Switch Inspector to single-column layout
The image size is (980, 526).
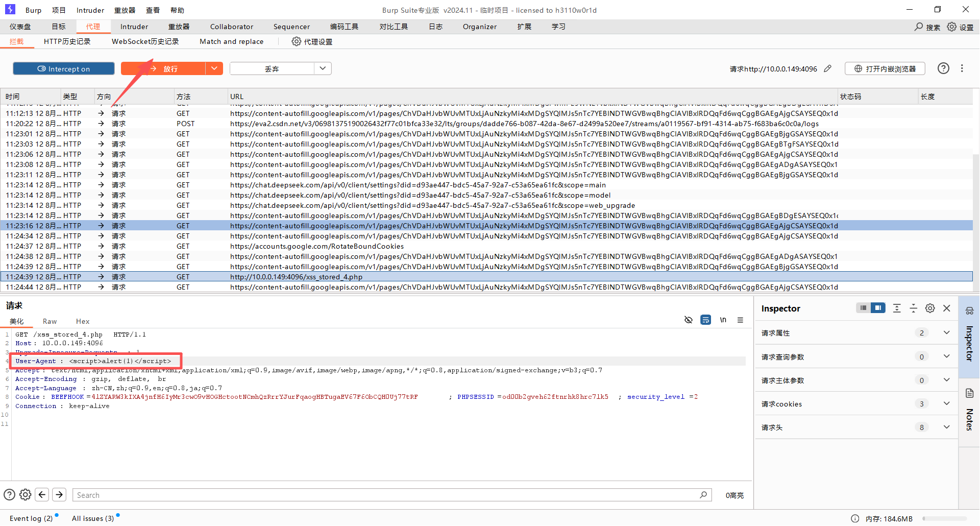pyautogui.click(x=863, y=308)
